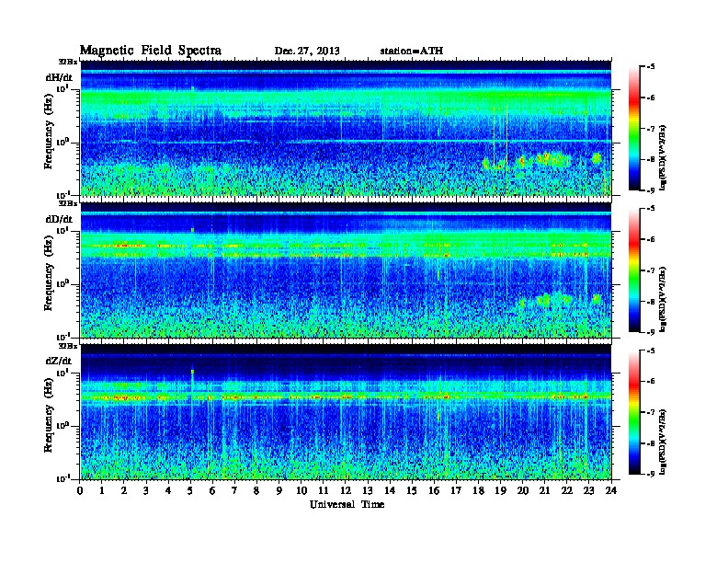The height and width of the screenshot is (563, 728).
Task: Click hour 18 on the time axis
Action: [478, 490]
